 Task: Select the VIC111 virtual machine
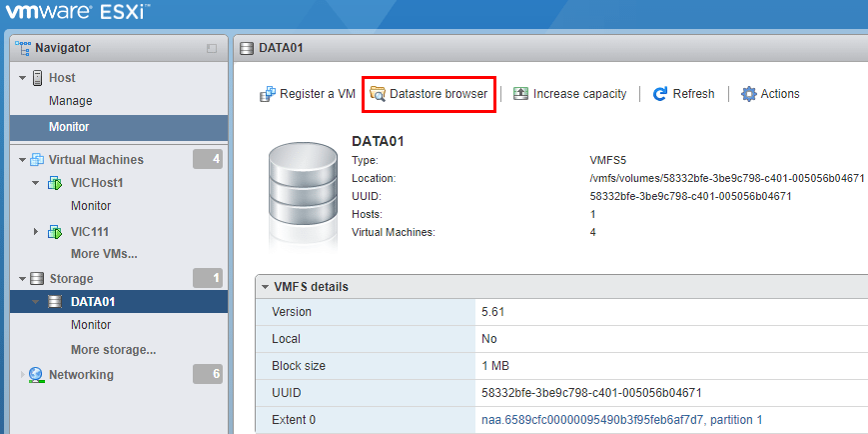(90, 231)
